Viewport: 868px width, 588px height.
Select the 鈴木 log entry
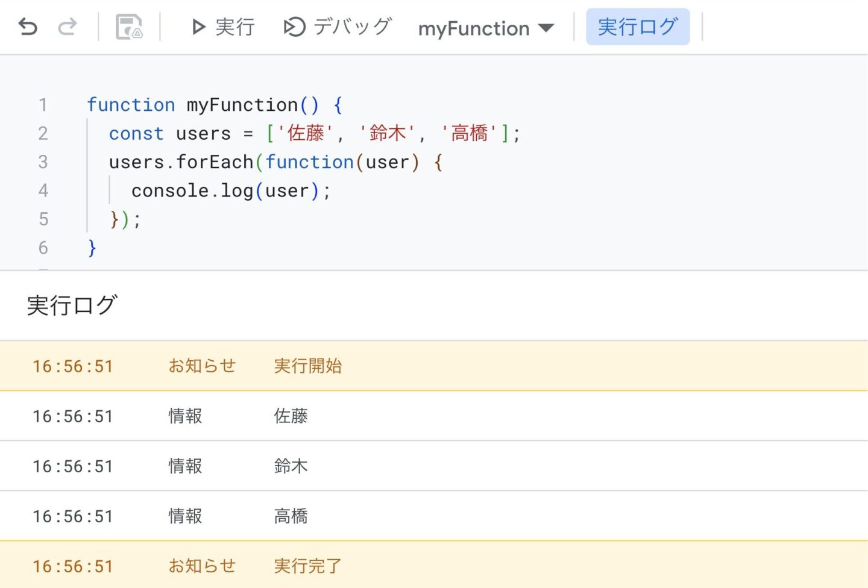291,465
